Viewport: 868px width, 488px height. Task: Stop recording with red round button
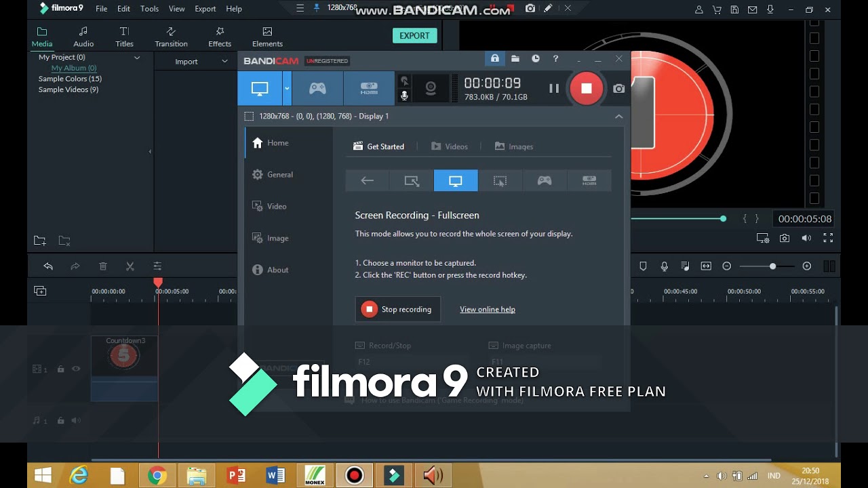(587, 88)
